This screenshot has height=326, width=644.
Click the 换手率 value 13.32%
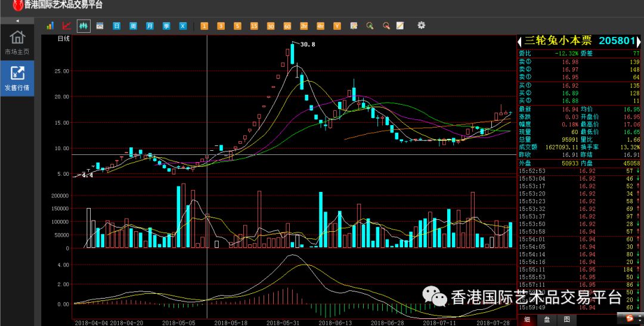click(x=630, y=147)
